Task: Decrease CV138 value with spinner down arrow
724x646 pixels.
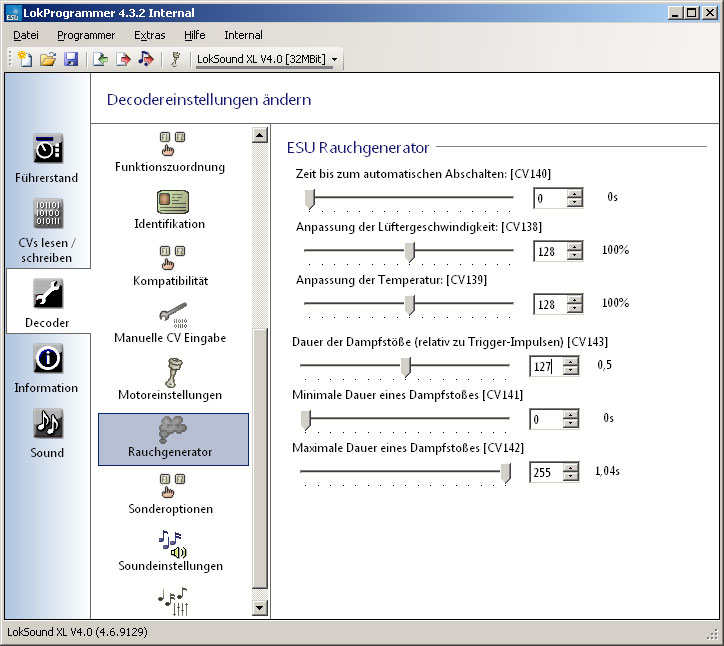Action: click(575, 257)
